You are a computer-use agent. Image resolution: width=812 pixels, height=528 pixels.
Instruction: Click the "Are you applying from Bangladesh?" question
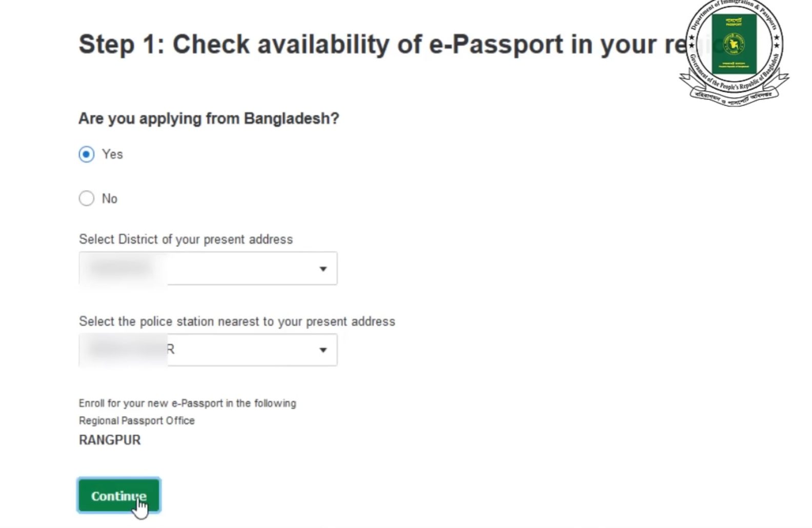point(209,118)
